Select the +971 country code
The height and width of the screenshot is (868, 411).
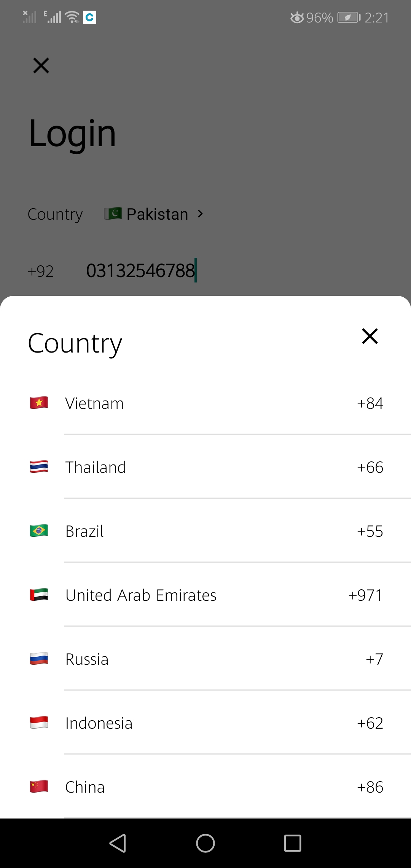(x=365, y=595)
